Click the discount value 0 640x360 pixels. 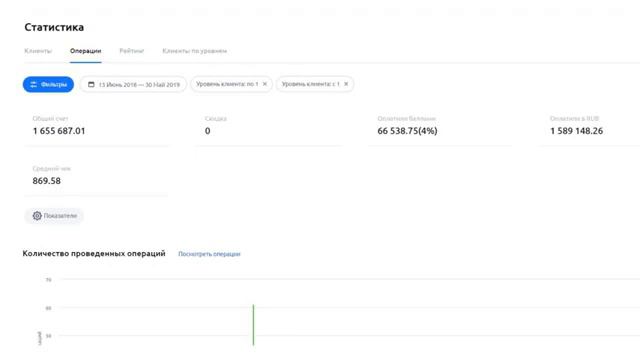click(208, 131)
